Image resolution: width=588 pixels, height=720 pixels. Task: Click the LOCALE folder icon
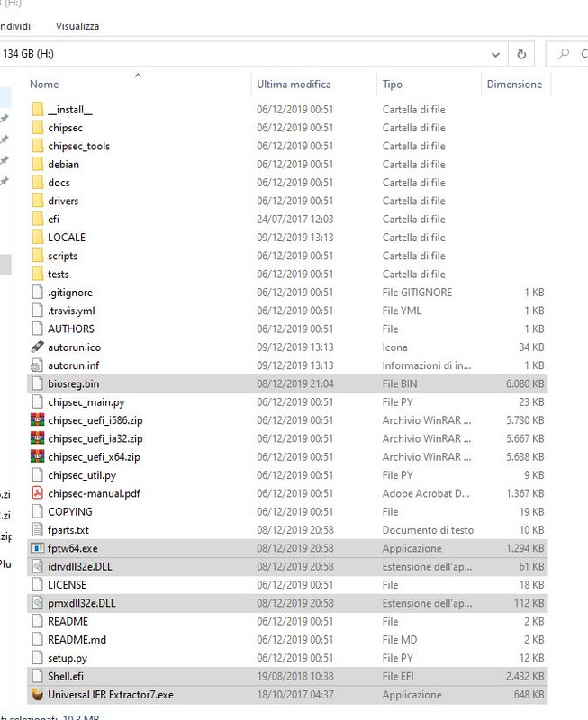(x=38, y=238)
